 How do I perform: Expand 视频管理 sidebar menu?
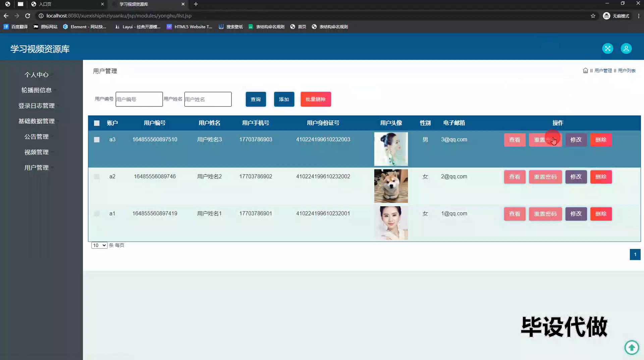pos(37,152)
